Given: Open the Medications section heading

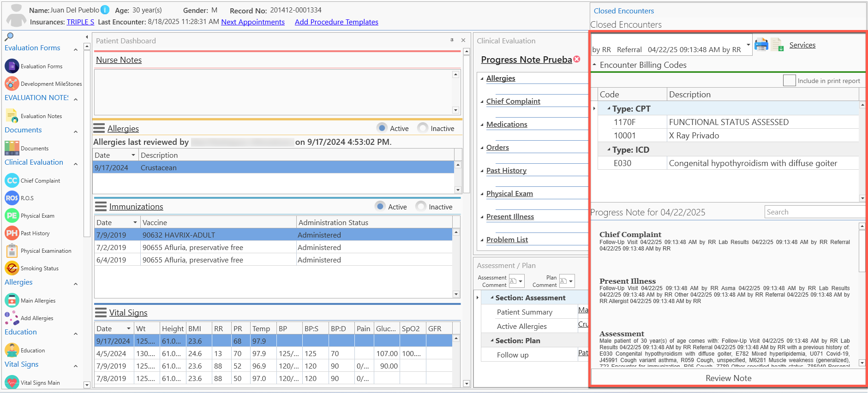Looking at the screenshot, I should [x=507, y=124].
